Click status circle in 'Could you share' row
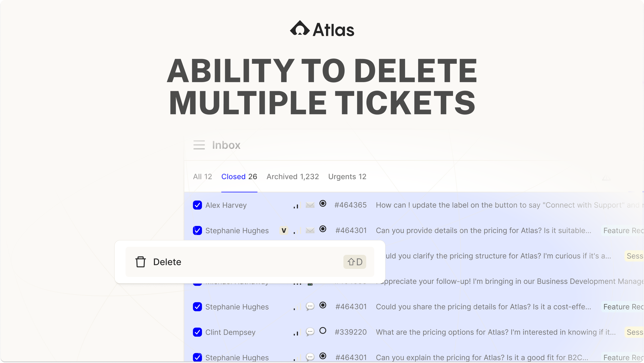 [x=323, y=305]
